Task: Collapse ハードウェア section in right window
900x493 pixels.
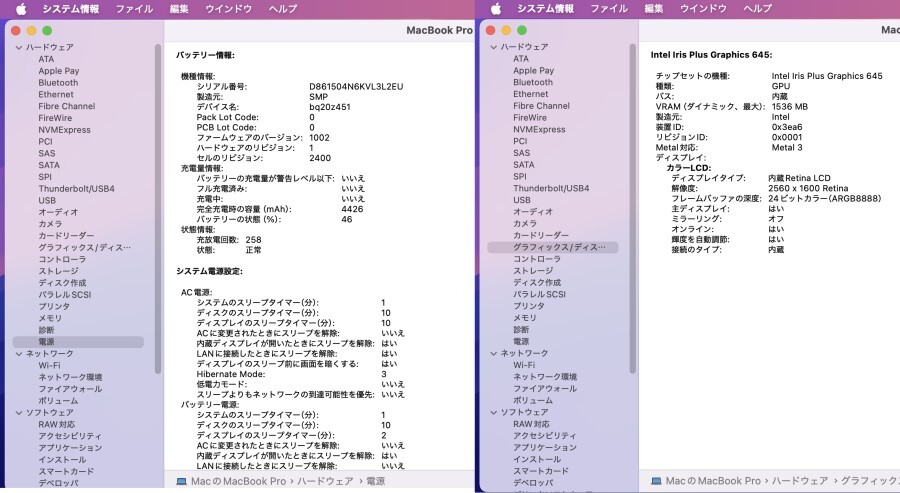Action: click(x=494, y=46)
